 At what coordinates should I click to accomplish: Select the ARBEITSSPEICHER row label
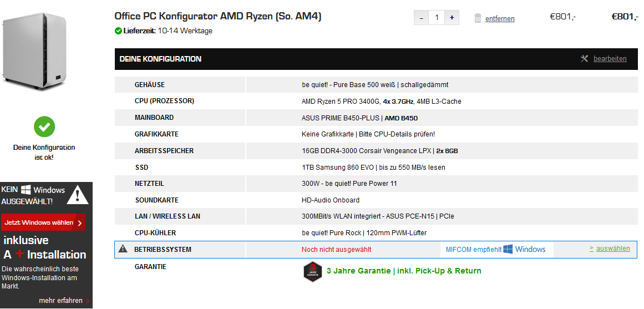(x=164, y=151)
